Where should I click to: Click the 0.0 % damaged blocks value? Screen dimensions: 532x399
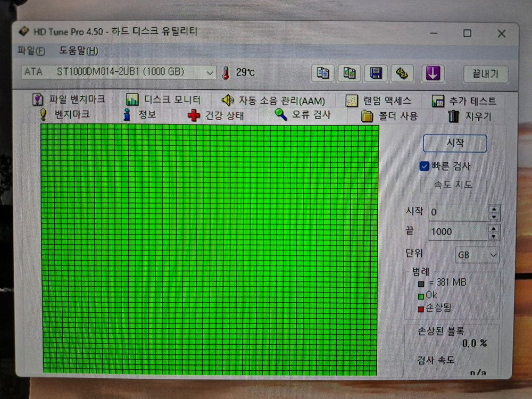(475, 343)
